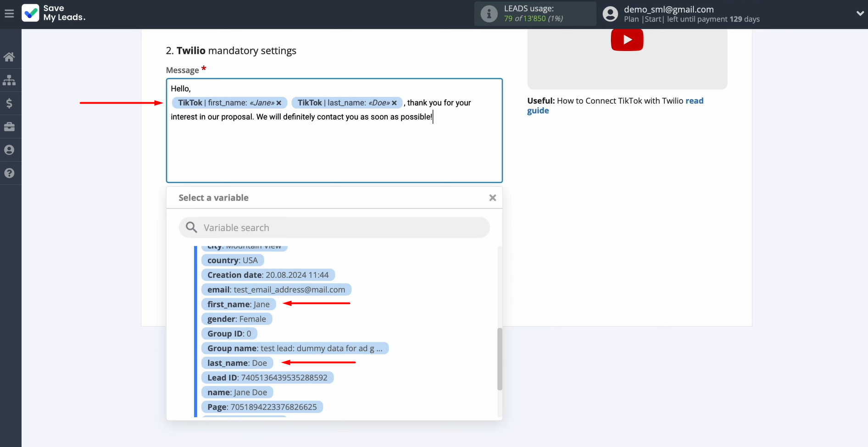Go to home via sidebar house icon

[9, 57]
